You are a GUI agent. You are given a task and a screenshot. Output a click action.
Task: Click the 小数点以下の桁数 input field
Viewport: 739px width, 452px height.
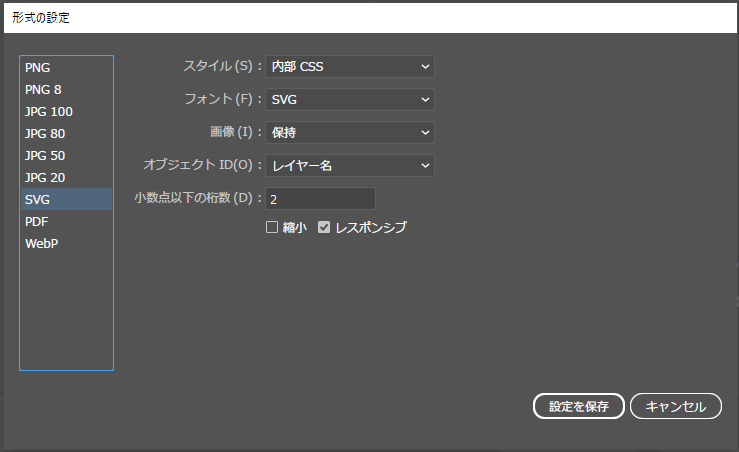pos(319,199)
